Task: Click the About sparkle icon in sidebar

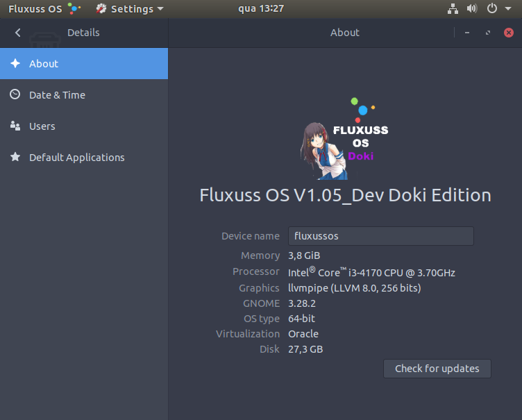Action: tap(15, 63)
